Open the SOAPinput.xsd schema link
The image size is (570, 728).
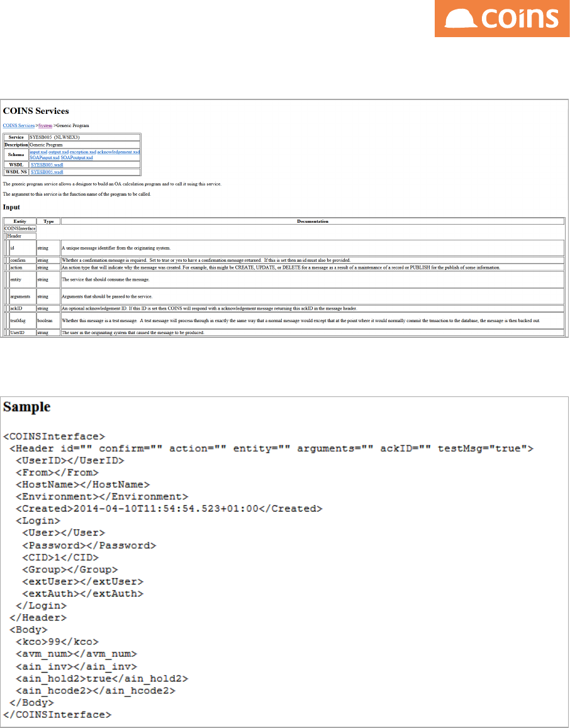click(x=44, y=158)
